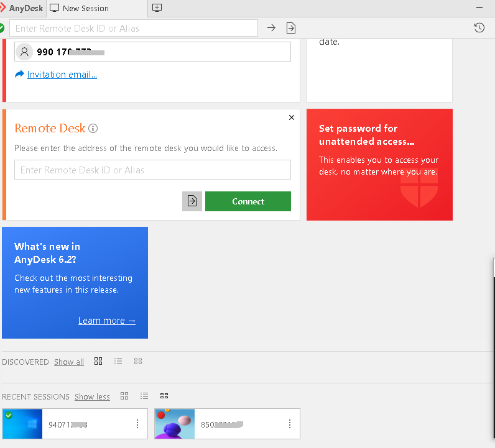The height and width of the screenshot is (448, 495).
Task: Switch Discovered to large tile view
Action: point(98,361)
